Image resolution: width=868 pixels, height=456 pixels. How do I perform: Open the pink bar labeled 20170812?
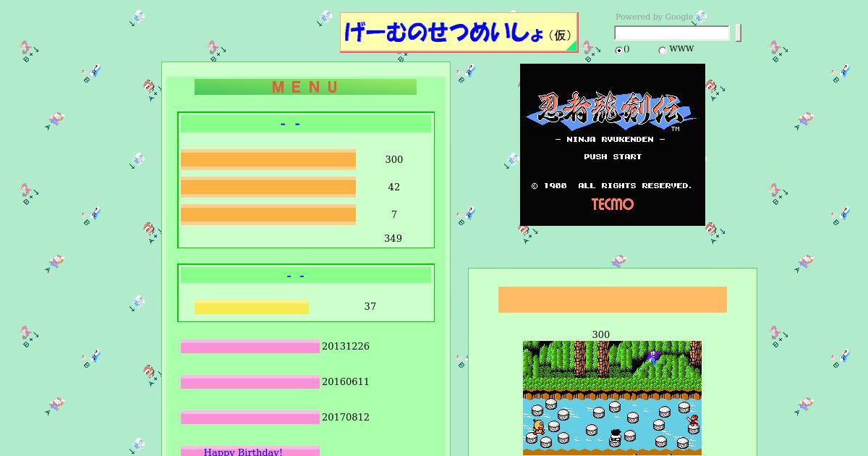pyautogui.click(x=250, y=418)
